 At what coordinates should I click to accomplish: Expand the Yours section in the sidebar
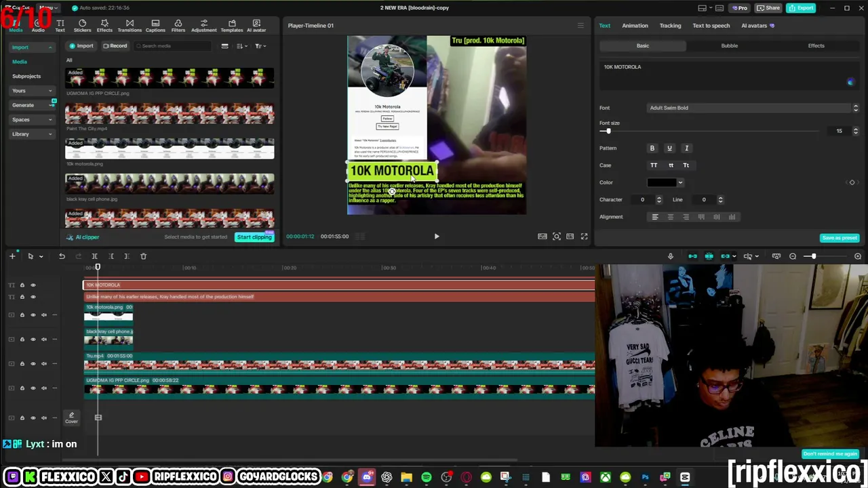pos(50,91)
